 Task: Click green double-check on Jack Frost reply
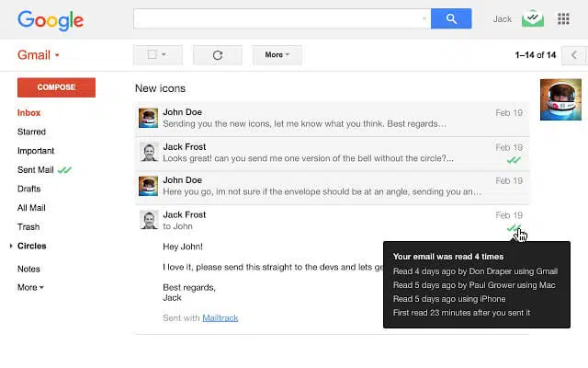point(514,160)
